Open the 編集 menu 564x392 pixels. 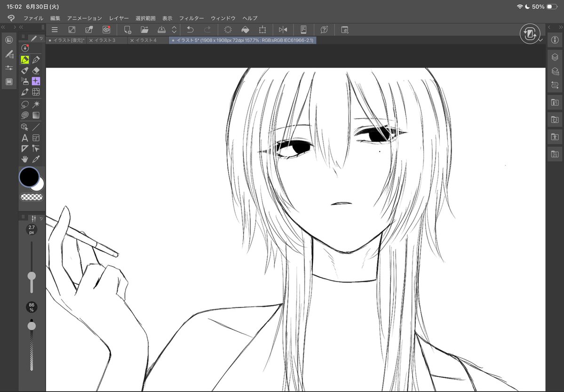(x=55, y=18)
